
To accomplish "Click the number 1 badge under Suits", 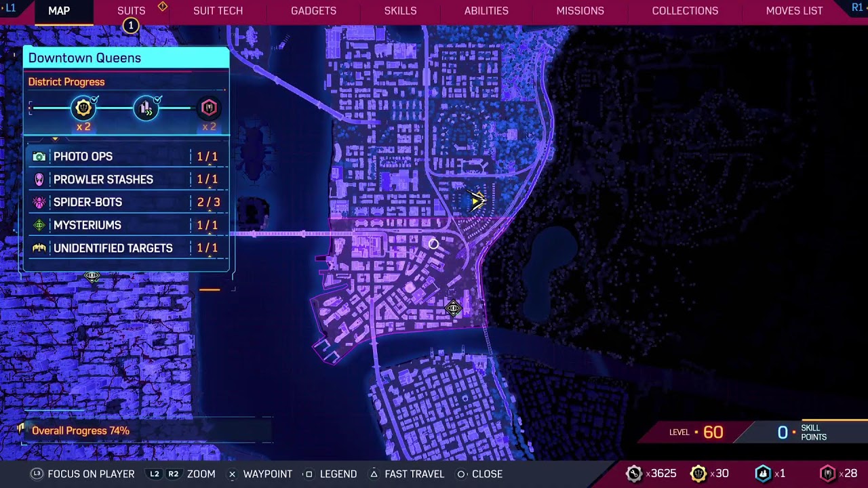I will click(130, 26).
